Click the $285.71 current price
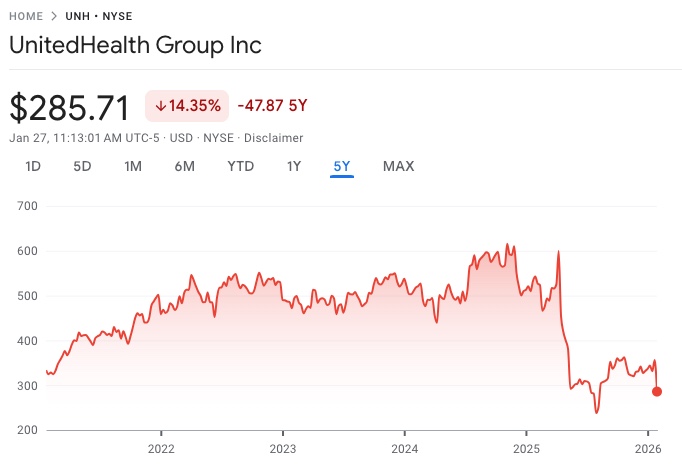Screen dimensions: 682x470 70,106
